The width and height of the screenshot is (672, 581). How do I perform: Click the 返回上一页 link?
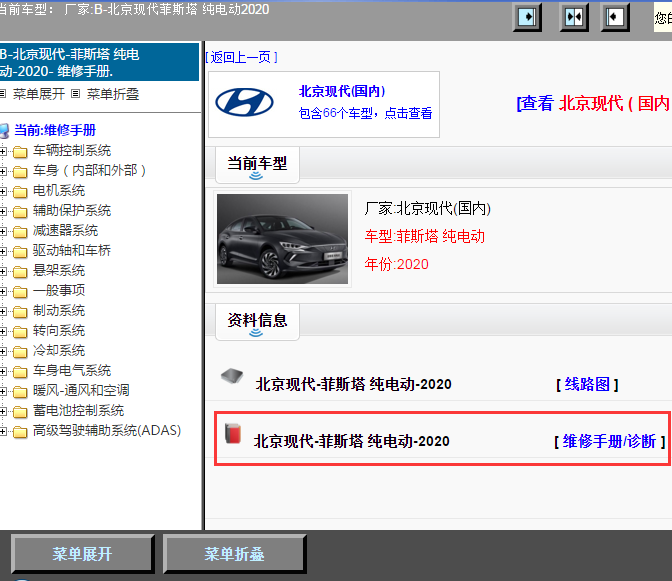click(241, 57)
